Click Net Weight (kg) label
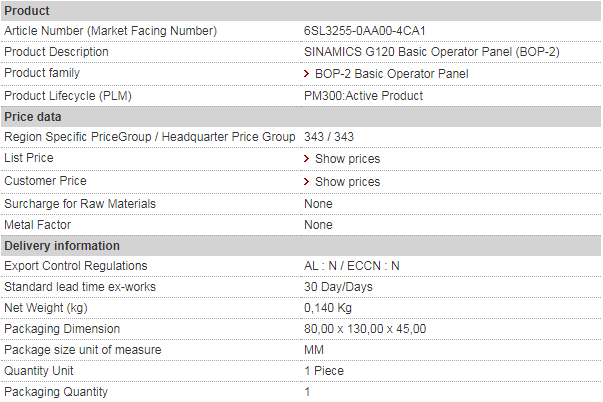 coord(46,308)
